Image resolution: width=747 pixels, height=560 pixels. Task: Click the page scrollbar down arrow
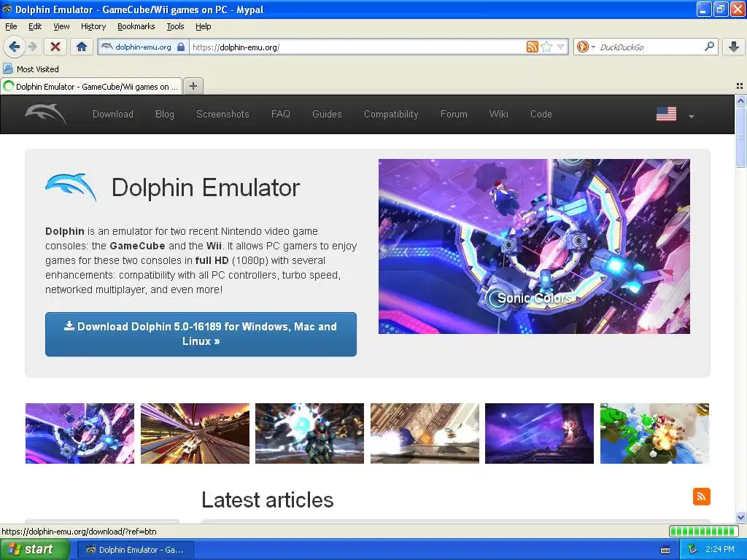(740, 517)
